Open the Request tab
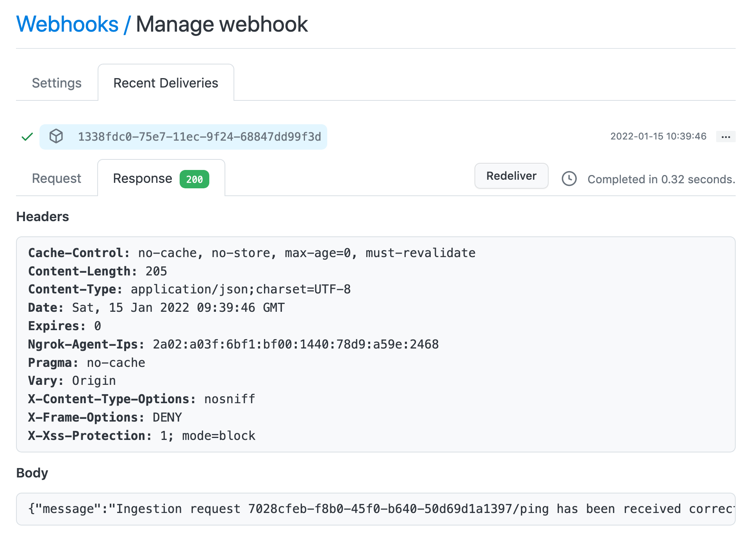Image resolution: width=756 pixels, height=538 pixels. [x=57, y=178]
